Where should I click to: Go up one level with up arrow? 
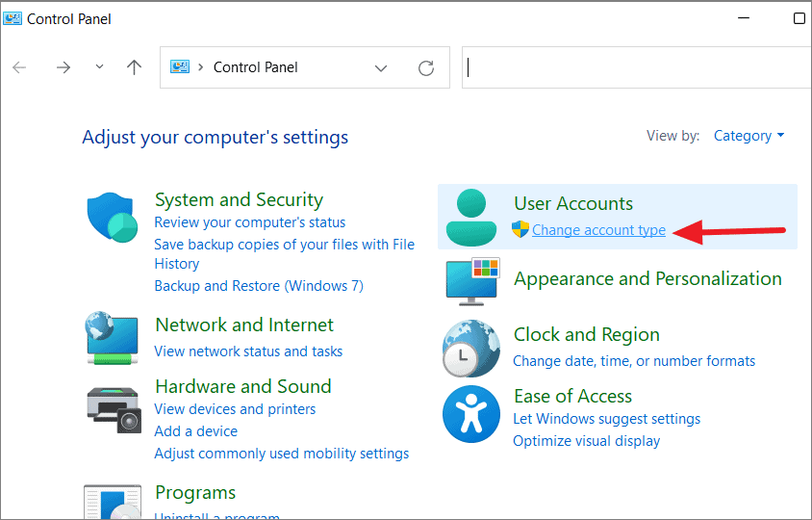(x=134, y=67)
